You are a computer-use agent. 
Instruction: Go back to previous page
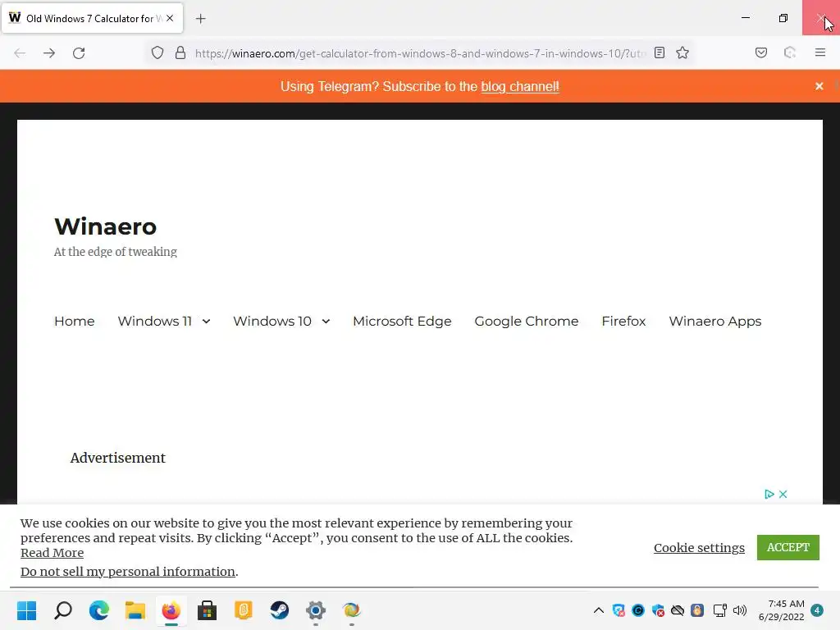point(20,53)
